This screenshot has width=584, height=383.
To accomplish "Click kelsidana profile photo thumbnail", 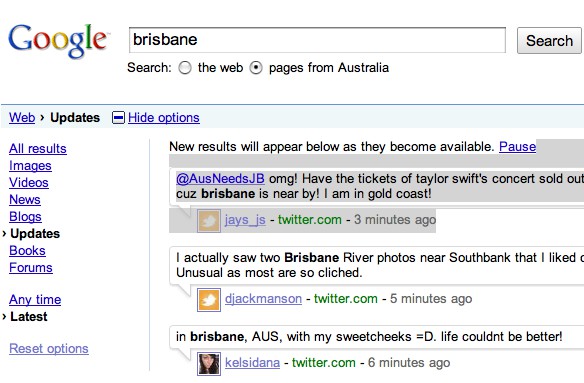I will 209,364.
